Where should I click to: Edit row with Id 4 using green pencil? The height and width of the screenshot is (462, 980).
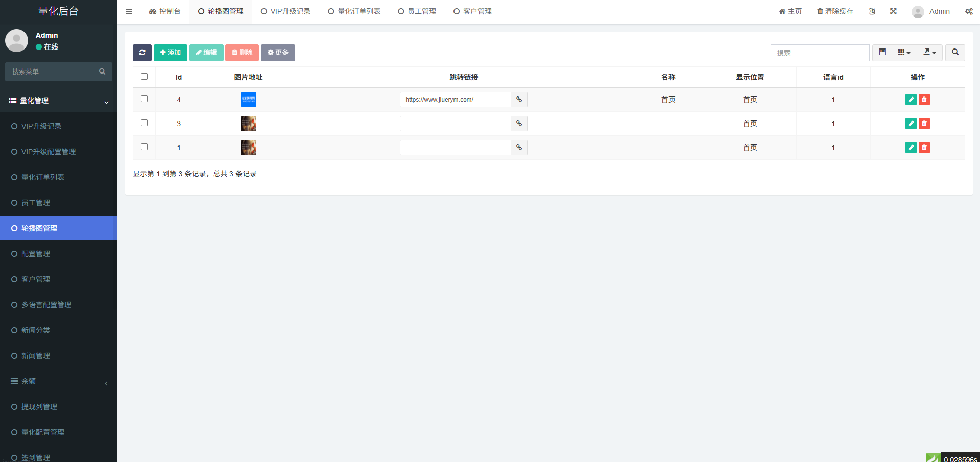911,100
